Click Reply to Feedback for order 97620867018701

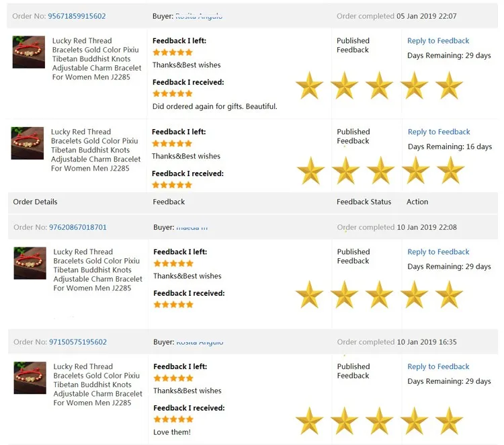point(438,252)
